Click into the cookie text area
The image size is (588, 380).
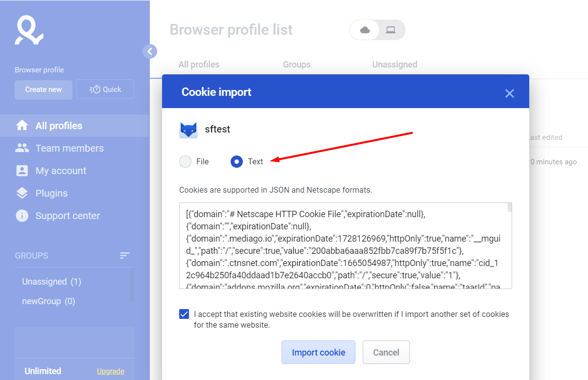pyautogui.click(x=346, y=246)
